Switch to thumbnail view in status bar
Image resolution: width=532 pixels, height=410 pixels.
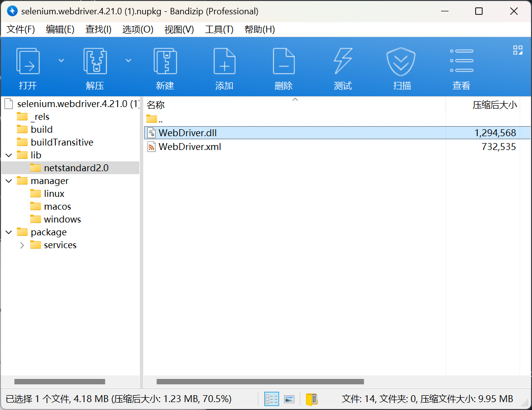click(289, 399)
